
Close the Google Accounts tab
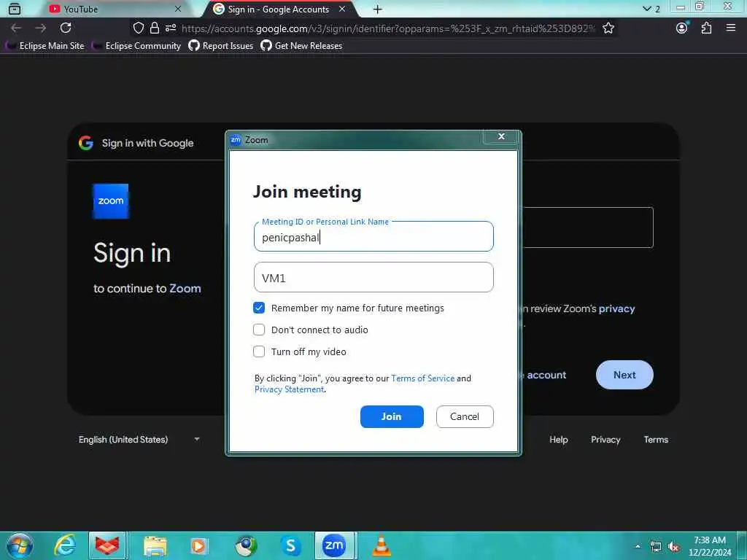(x=342, y=9)
